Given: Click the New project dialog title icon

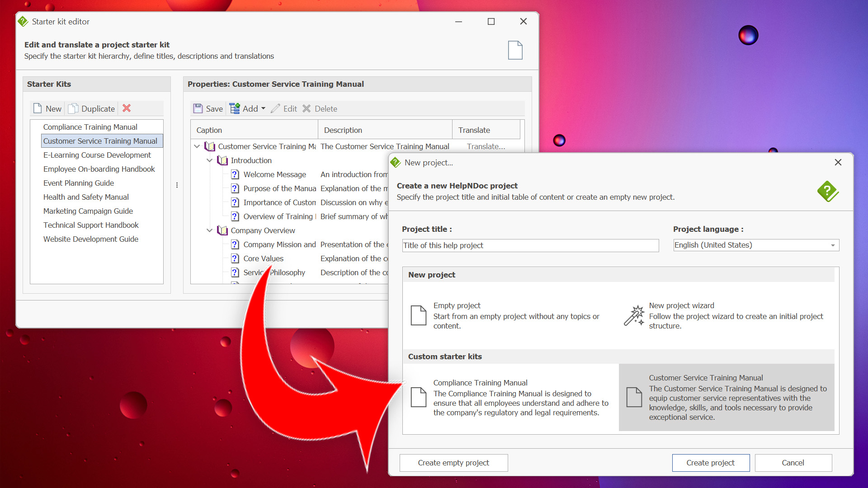Looking at the screenshot, I should pos(396,162).
